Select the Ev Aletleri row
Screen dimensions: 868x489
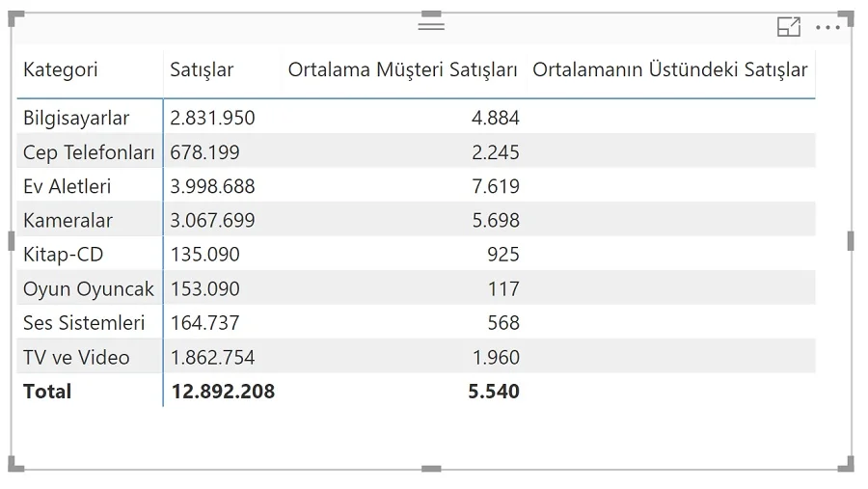click(416, 186)
